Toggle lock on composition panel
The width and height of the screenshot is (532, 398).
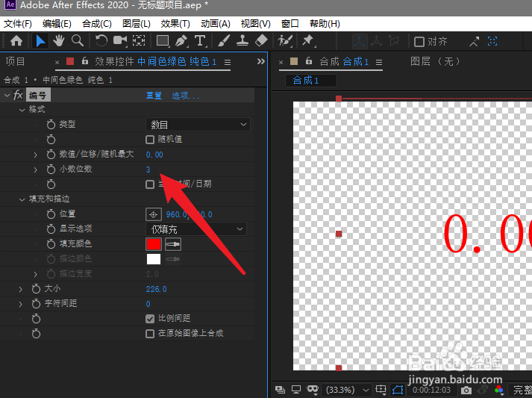coord(308,60)
